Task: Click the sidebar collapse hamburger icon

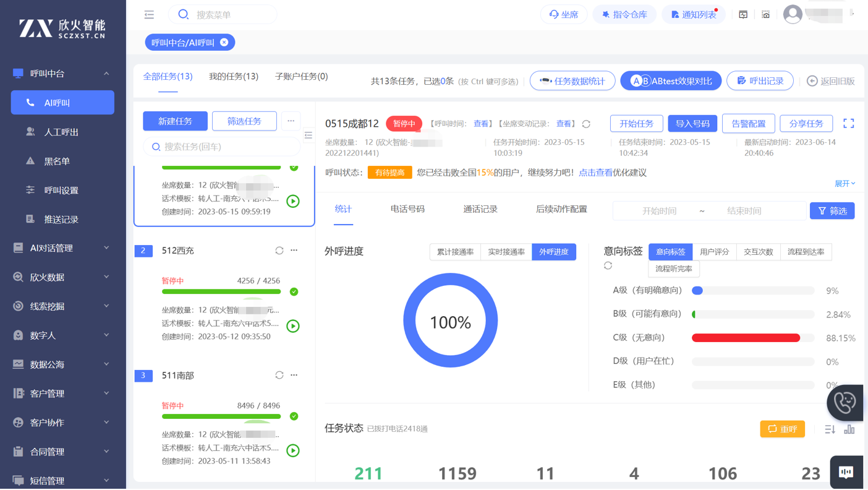Action: [149, 14]
